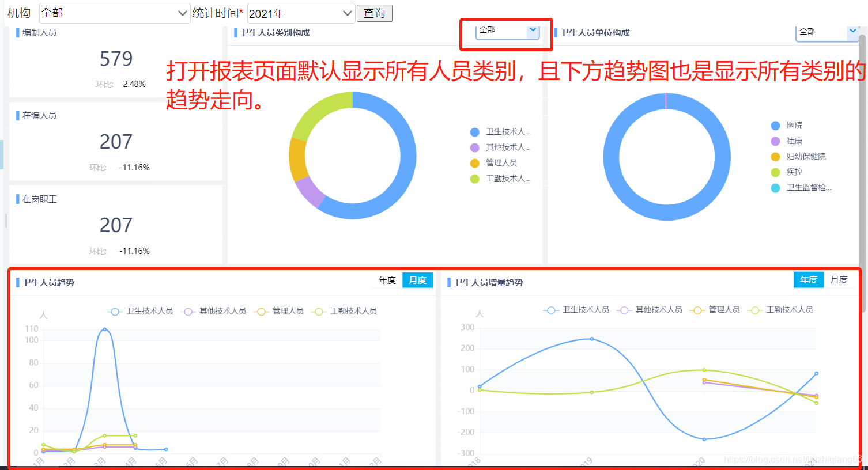Screen dimensions: 868x470
Task: Click the 编制人员 value 579
Action: click(x=116, y=59)
